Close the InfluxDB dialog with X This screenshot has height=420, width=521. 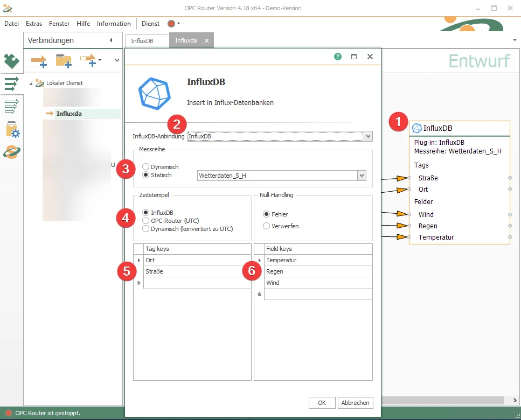point(370,57)
